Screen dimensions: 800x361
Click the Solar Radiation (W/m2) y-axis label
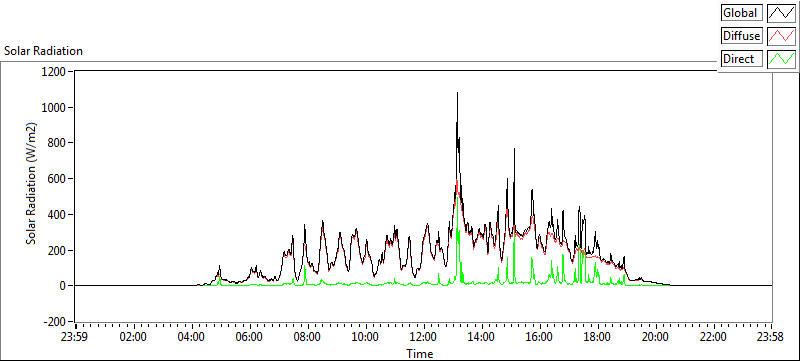31,184
